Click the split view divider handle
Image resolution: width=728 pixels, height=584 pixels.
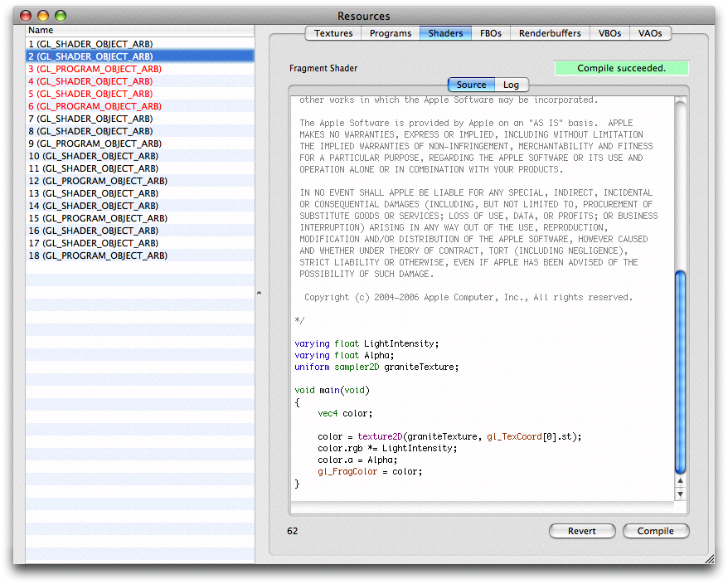(257, 293)
